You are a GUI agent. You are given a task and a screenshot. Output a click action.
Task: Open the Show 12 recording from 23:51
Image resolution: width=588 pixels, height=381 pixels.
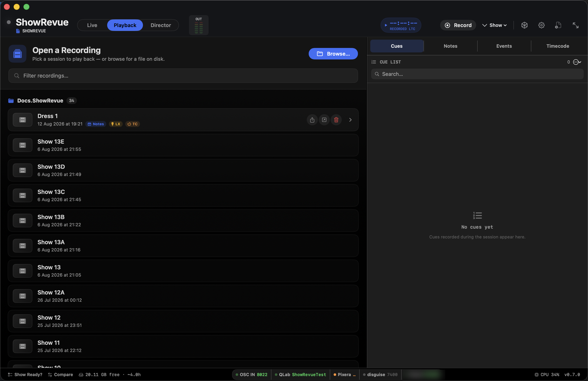click(183, 321)
